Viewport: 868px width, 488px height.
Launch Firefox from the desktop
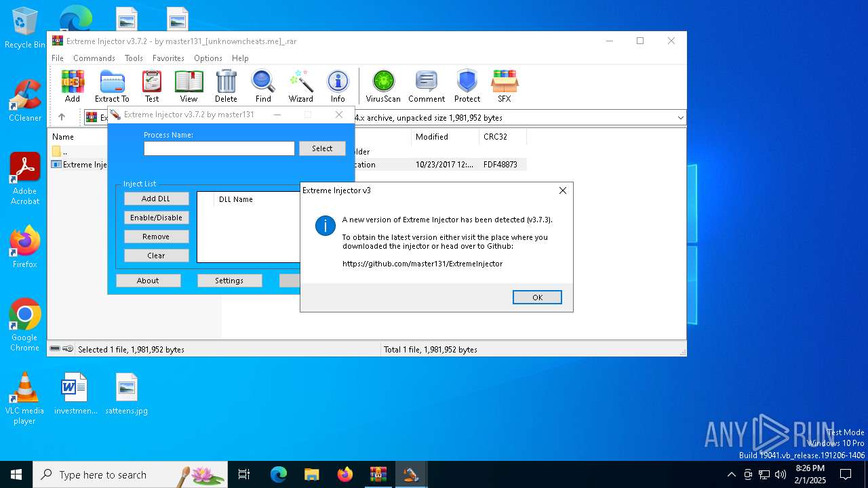(25, 247)
